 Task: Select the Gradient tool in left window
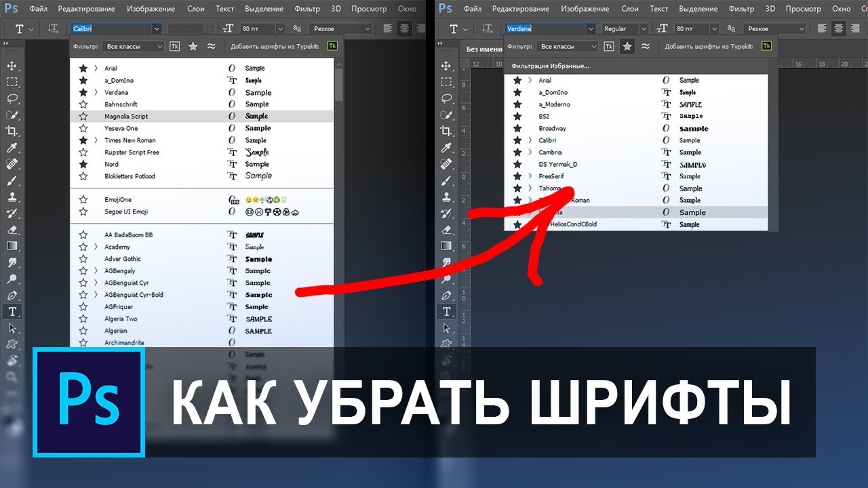click(12, 246)
